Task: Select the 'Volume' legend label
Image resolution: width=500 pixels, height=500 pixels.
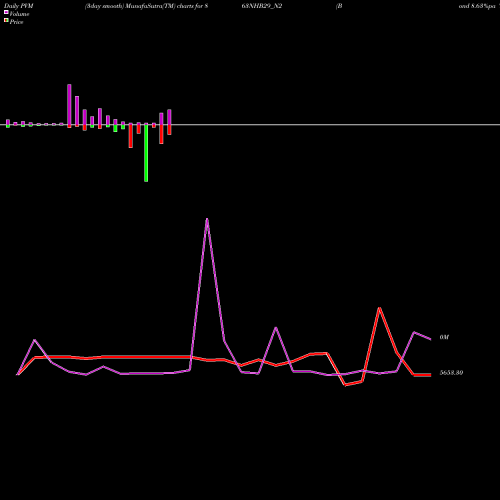Action: (19, 14)
